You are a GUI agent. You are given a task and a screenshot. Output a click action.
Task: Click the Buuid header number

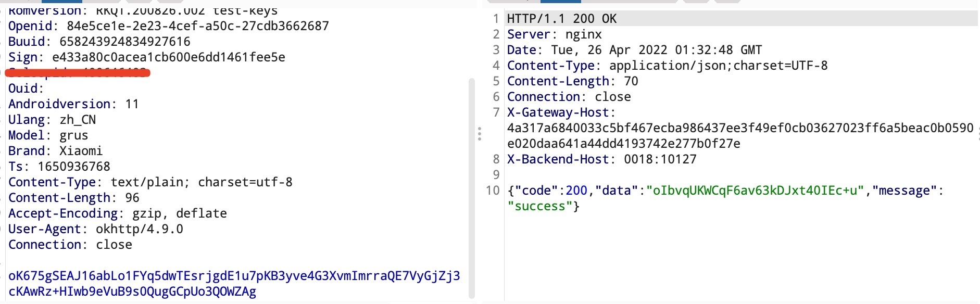(124, 42)
